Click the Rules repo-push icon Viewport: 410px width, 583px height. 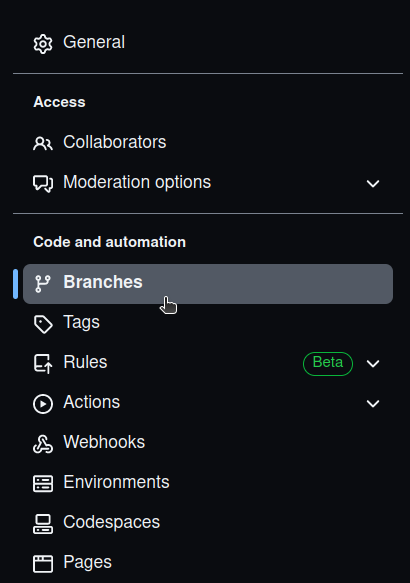(x=43, y=364)
